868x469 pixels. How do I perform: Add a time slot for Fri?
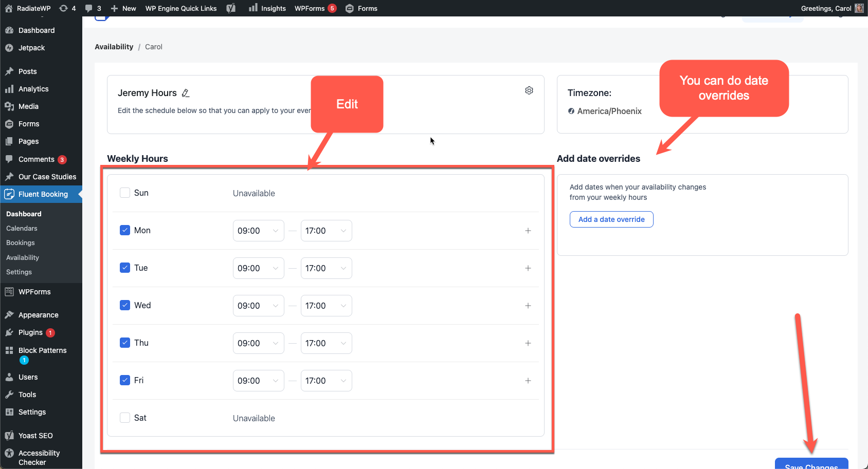(x=528, y=381)
